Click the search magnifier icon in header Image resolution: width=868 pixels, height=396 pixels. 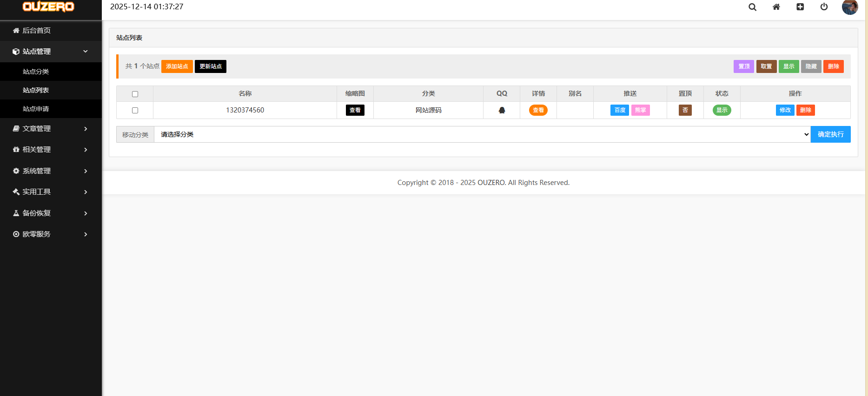(x=752, y=7)
